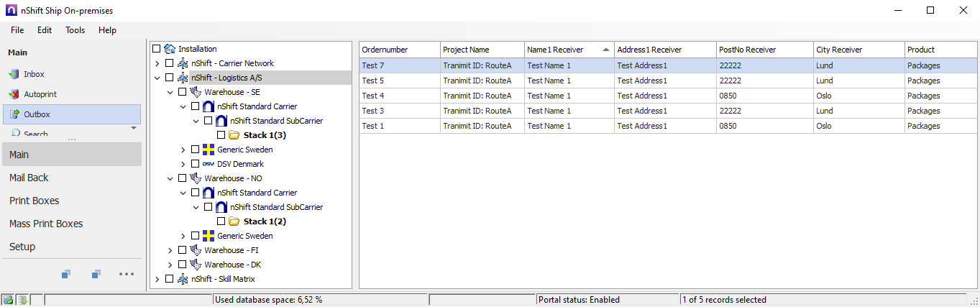Expand the nShift - Carrier Network node

(x=157, y=63)
